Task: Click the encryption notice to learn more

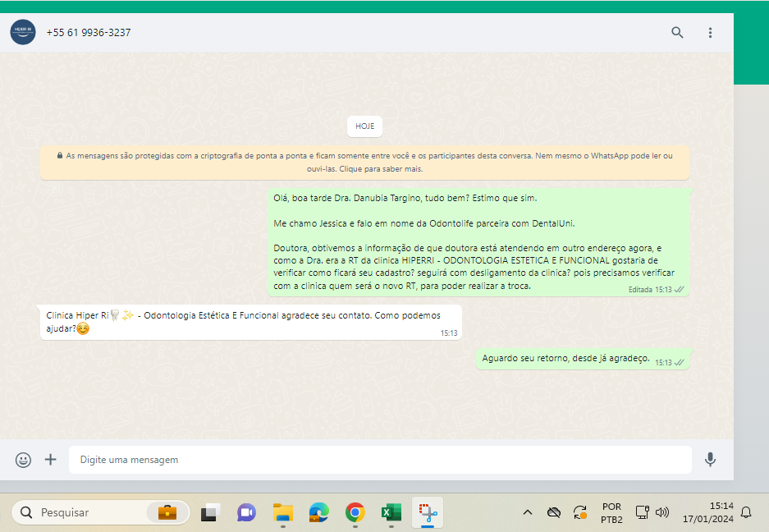Action: [x=364, y=162]
